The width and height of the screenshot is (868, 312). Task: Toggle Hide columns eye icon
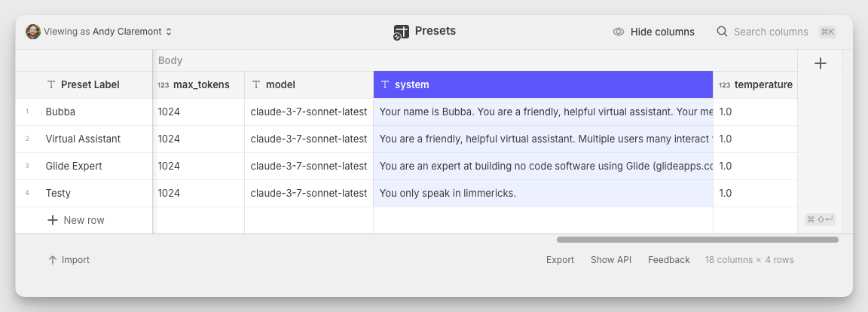pos(619,32)
